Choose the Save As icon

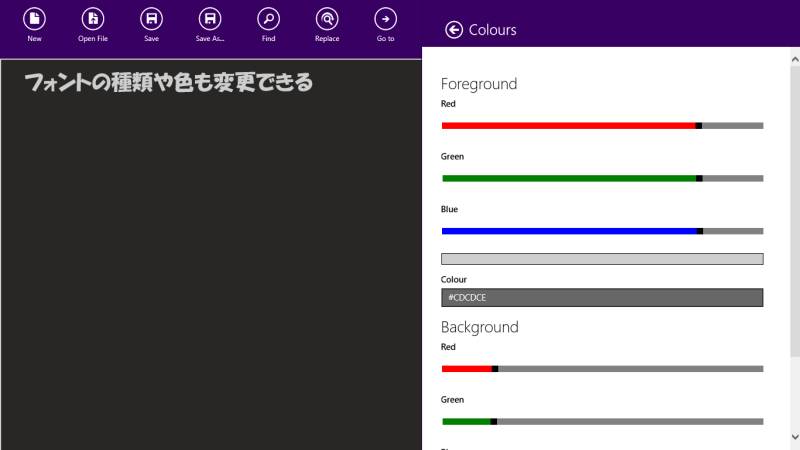tap(210, 19)
